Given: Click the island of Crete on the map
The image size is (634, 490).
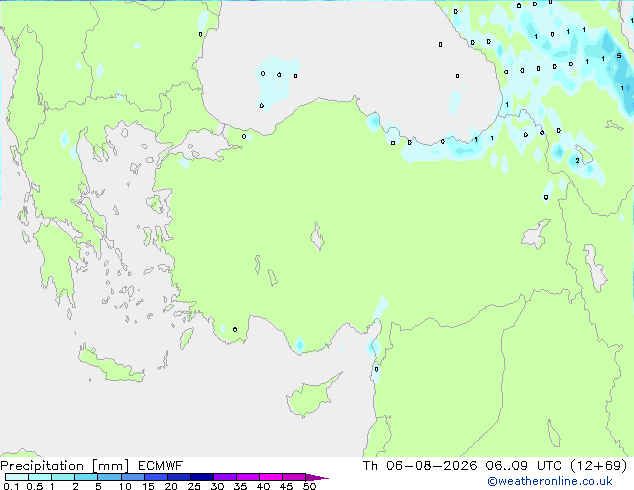Looking at the screenshot, I should point(110,365).
